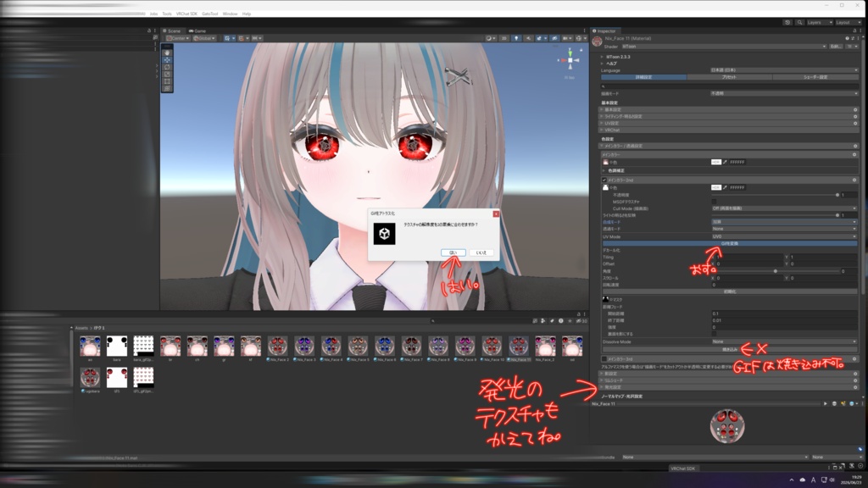Click the shader Edit... button
Viewport: 868px width, 488px height.
(x=835, y=47)
